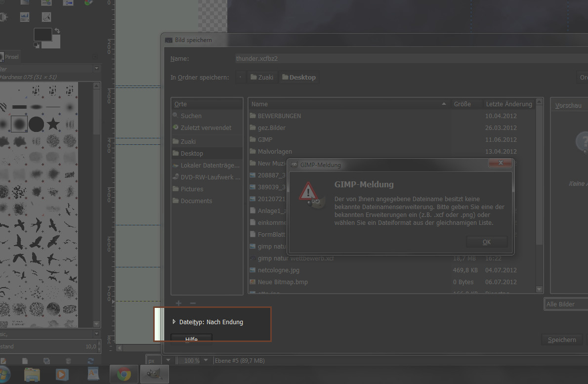This screenshot has height=384, width=588.
Task: Open the px unit dropdown in status bar
Action: point(168,360)
